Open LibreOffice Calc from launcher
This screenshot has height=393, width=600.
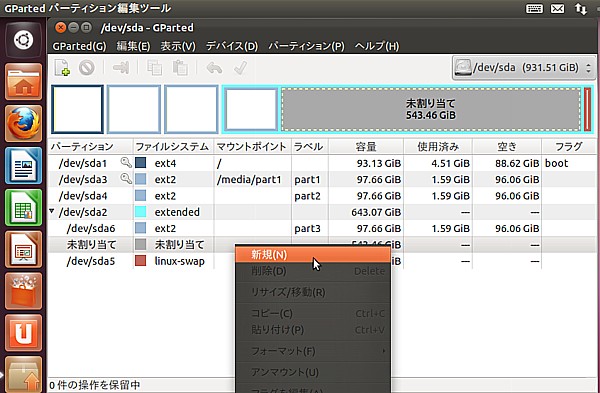[24, 207]
